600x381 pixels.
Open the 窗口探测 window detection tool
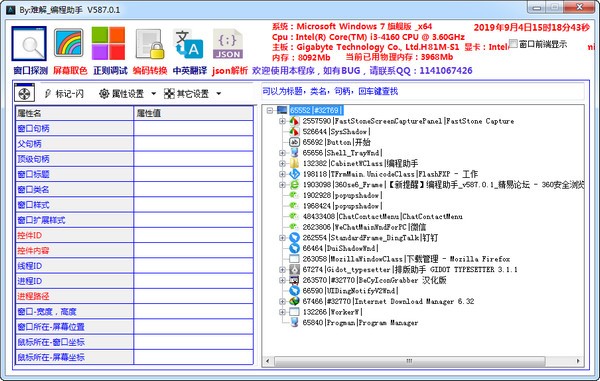29,44
